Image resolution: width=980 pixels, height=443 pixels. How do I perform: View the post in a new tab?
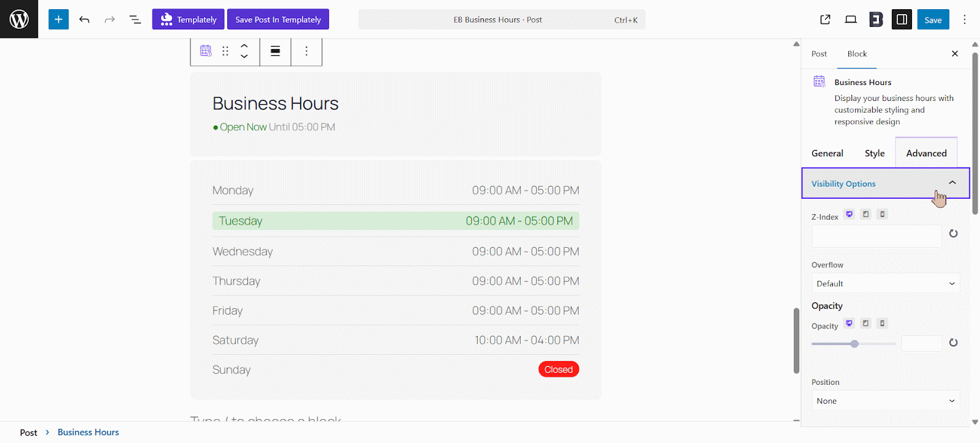coord(825,20)
